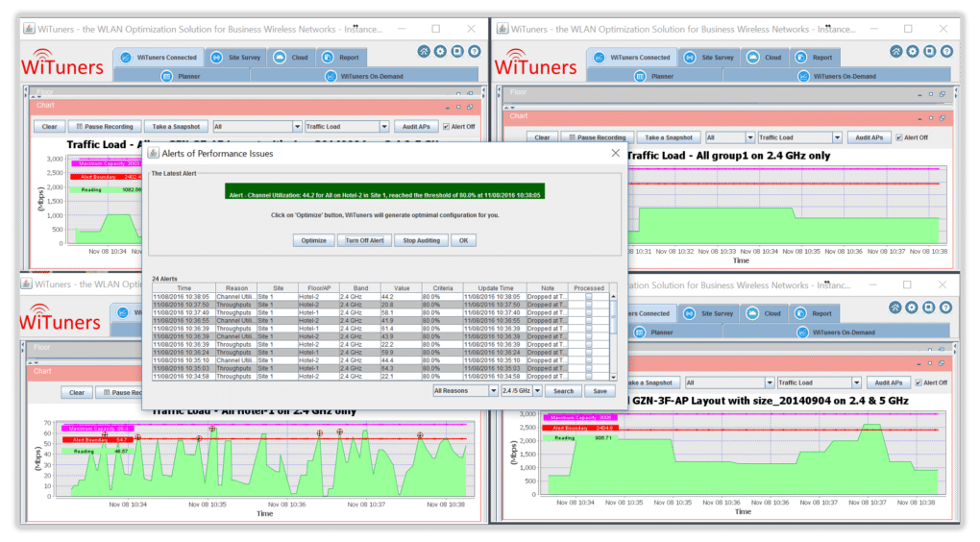Click the square window icon in bottom-right window

tap(929, 307)
